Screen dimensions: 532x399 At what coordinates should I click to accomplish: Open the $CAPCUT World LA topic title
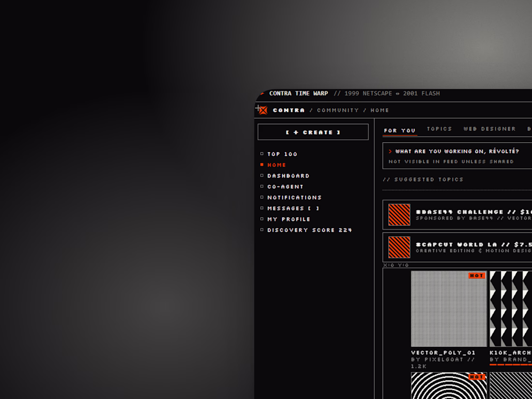474,245
